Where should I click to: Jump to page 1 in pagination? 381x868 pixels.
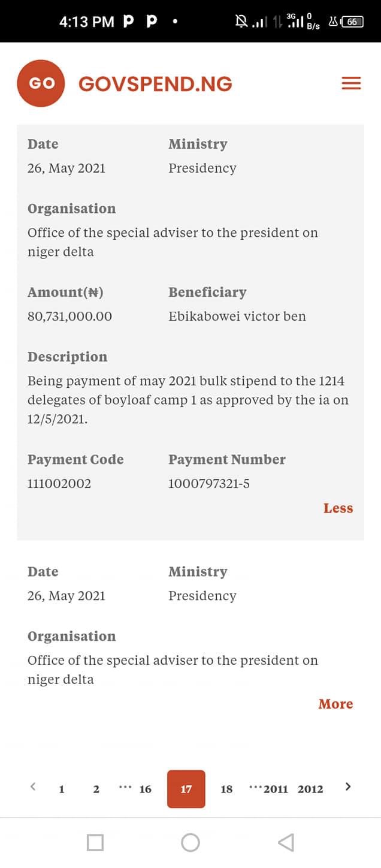coord(62,789)
